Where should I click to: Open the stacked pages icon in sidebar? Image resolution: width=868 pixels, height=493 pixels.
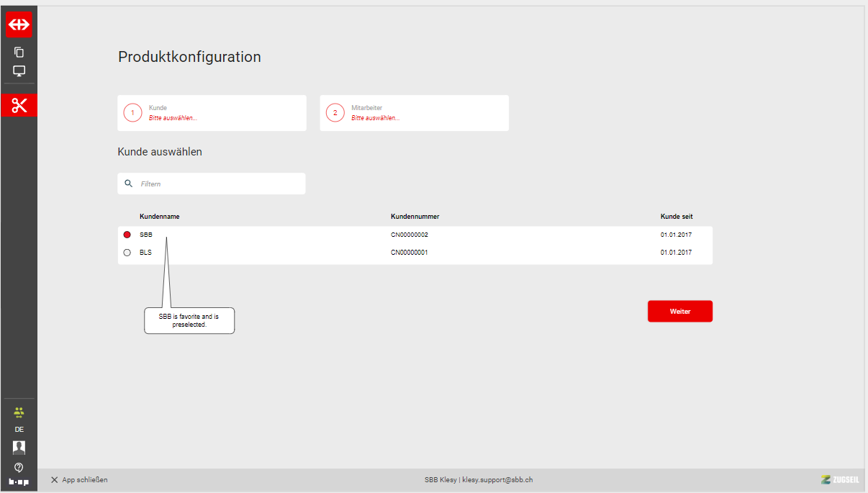(x=19, y=52)
